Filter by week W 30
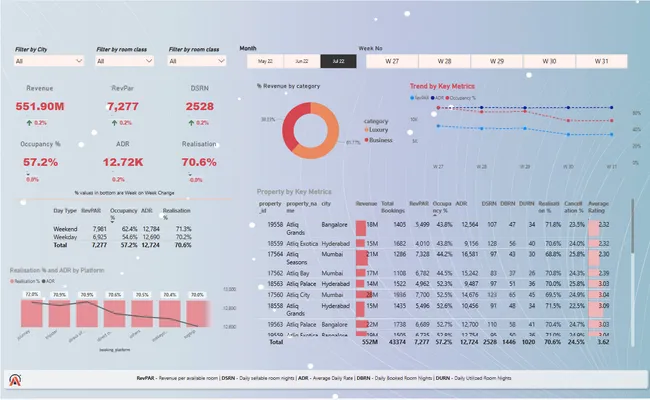The width and height of the screenshot is (650, 400). (x=549, y=61)
